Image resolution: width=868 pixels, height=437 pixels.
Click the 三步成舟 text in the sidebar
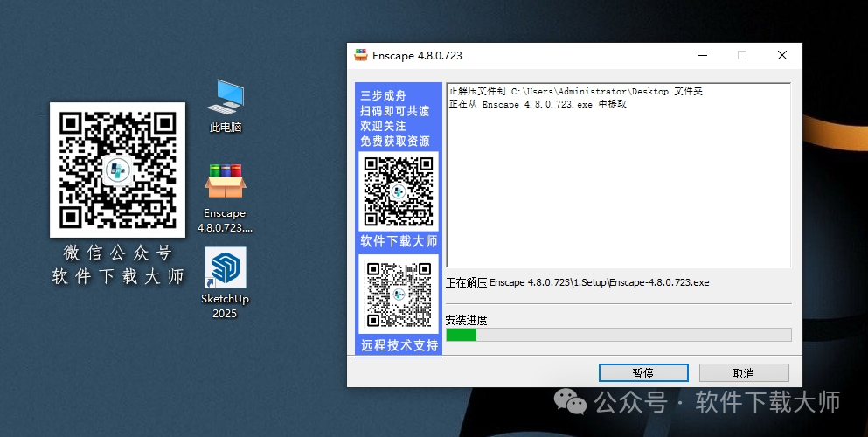[383, 95]
